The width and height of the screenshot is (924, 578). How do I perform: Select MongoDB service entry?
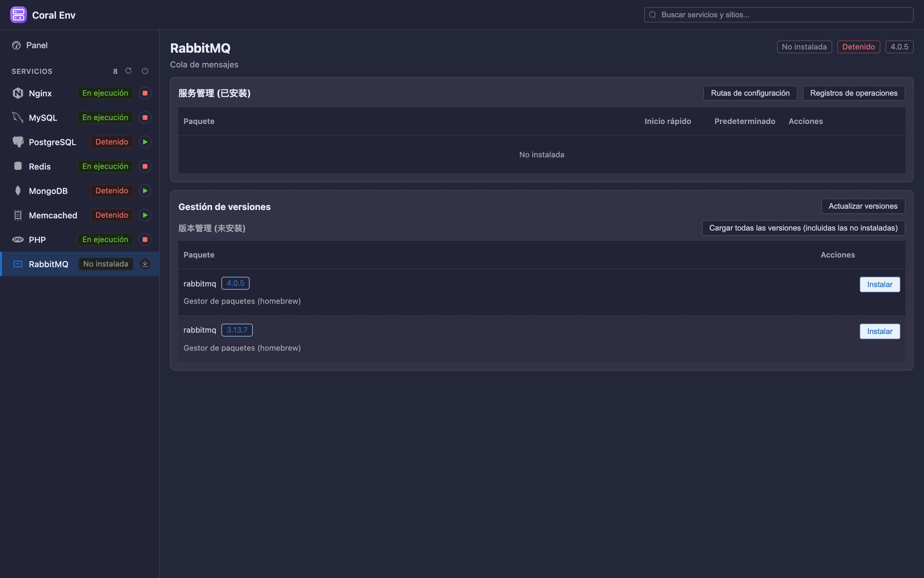(x=80, y=191)
